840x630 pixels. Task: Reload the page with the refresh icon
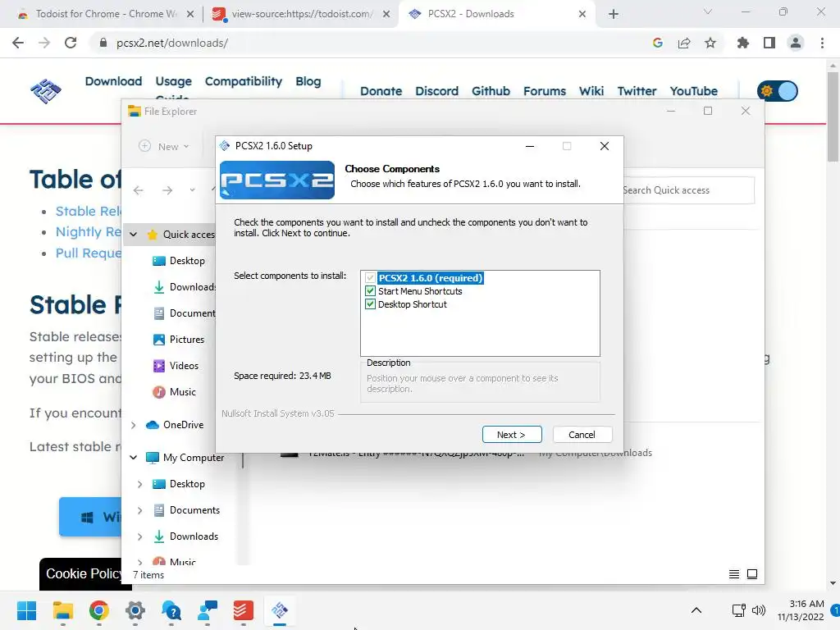click(x=71, y=43)
